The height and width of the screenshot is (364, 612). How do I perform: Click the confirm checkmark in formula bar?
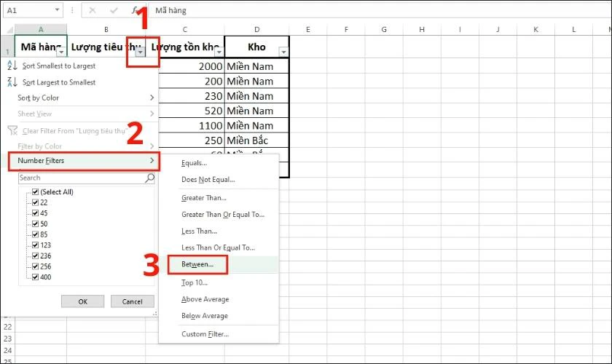click(x=114, y=10)
